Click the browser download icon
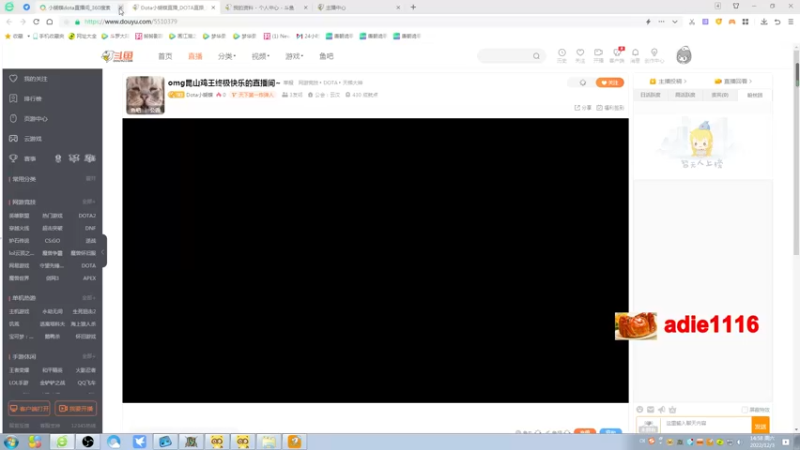This screenshot has width=800, height=450. (x=764, y=22)
